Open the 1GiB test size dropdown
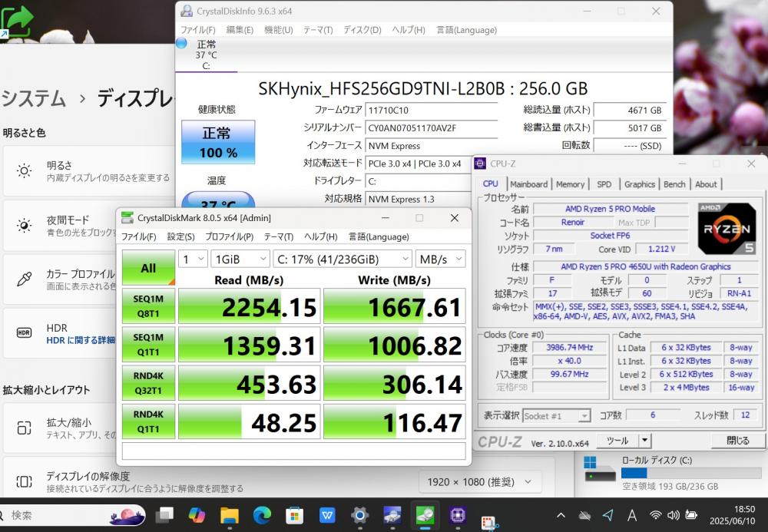Image resolution: width=768 pixels, height=532 pixels. coord(240,259)
